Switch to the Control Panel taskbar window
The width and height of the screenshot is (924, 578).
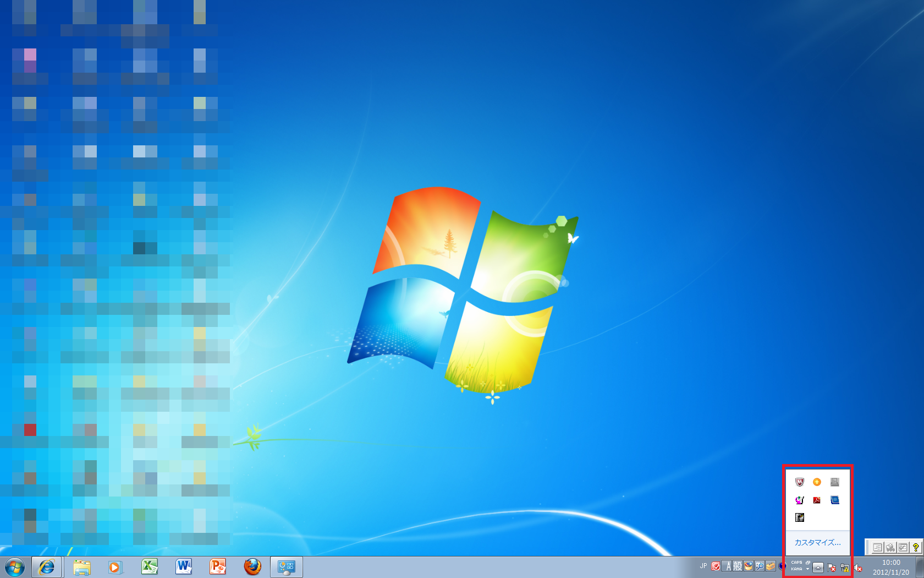287,567
